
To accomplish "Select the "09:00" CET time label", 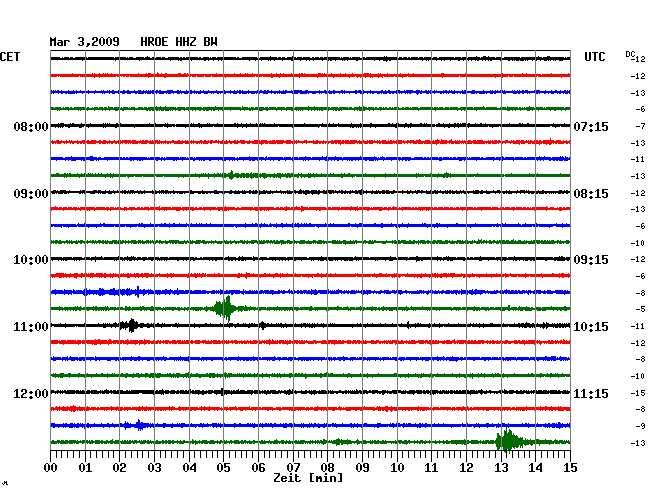I will pyautogui.click(x=31, y=194).
